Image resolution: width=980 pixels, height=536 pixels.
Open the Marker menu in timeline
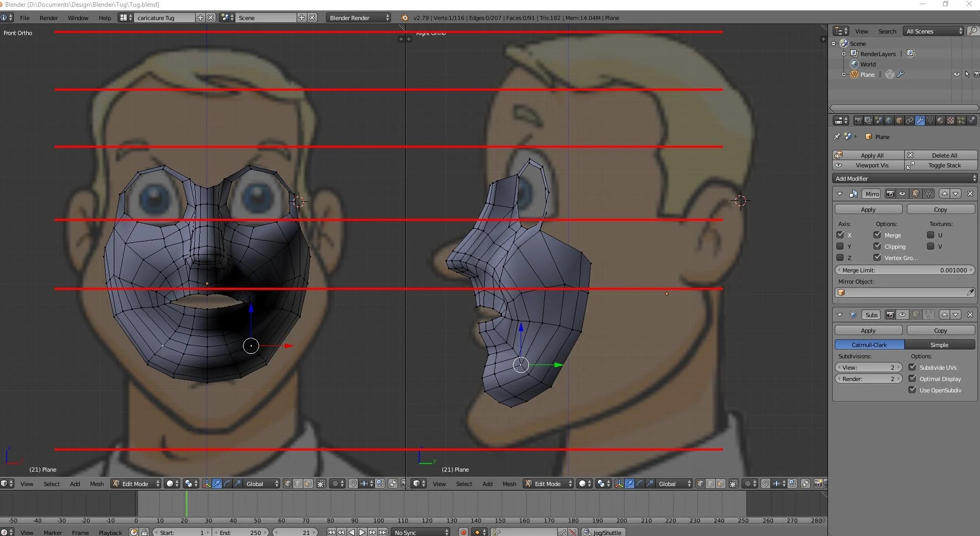coord(53,532)
